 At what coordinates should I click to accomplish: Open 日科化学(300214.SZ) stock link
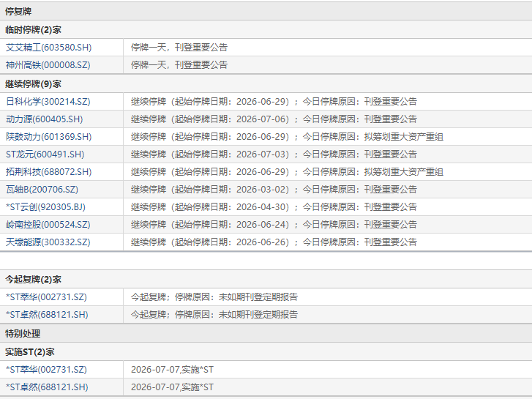(48, 102)
